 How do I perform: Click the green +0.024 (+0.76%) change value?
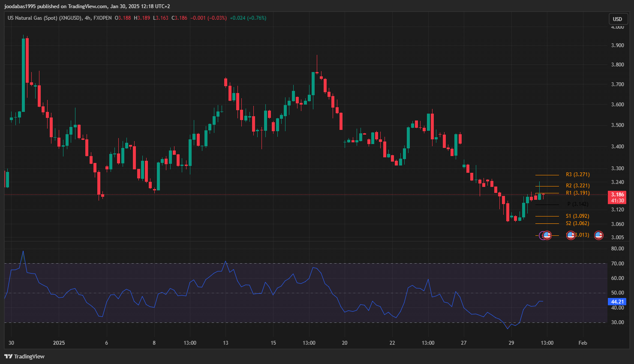(x=248, y=18)
